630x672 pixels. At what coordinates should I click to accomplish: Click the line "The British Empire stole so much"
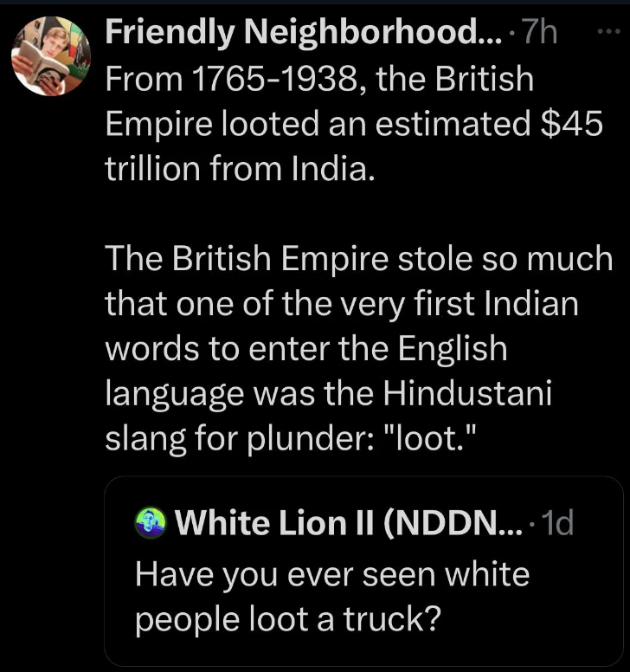(x=357, y=259)
